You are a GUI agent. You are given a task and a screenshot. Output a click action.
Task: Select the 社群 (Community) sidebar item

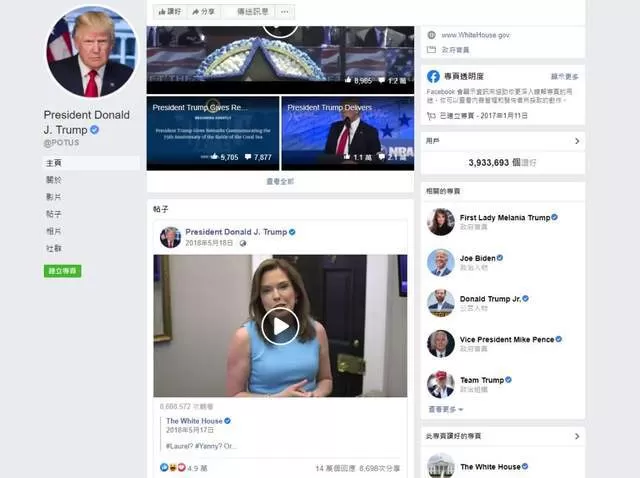[x=53, y=248]
